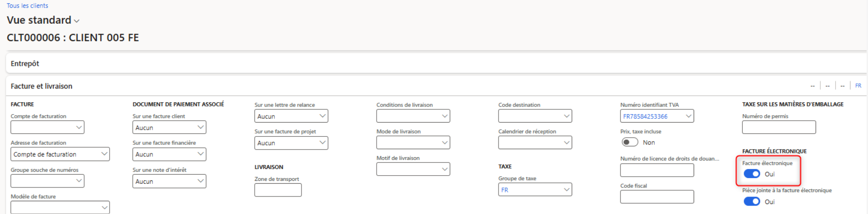Open Numéro identifiant TVA dropdown
Image resolution: width=868 pixels, height=214 pixels.
pos(657,116)
